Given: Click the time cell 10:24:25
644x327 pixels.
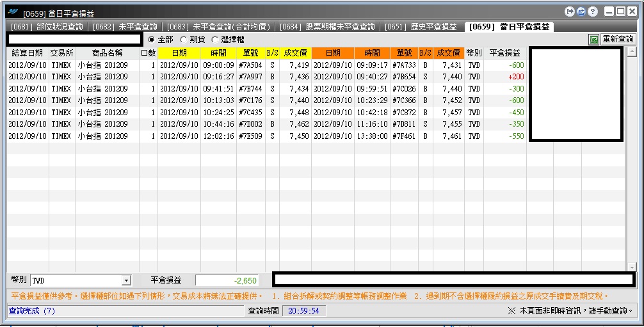Looking at the screenshot, I should tap(218, 113).
